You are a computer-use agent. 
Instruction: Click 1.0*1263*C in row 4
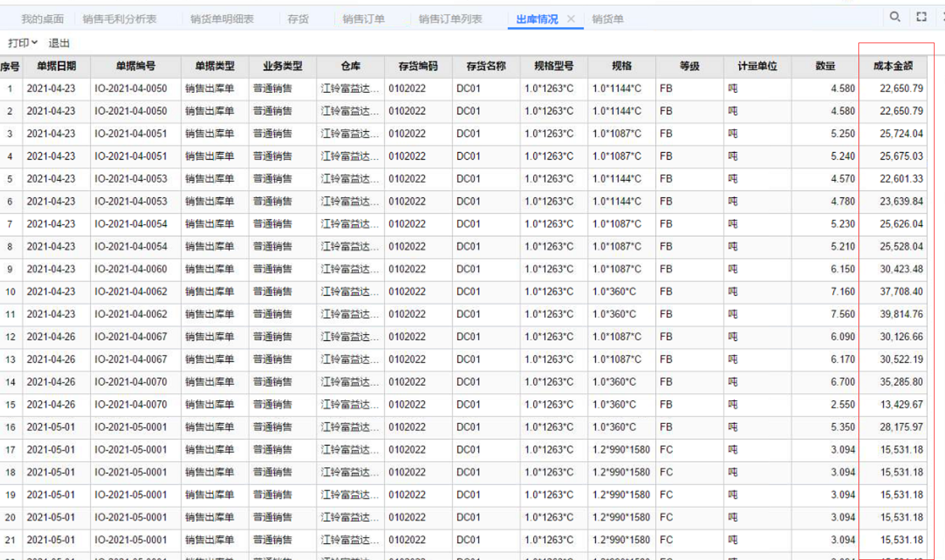549,156
